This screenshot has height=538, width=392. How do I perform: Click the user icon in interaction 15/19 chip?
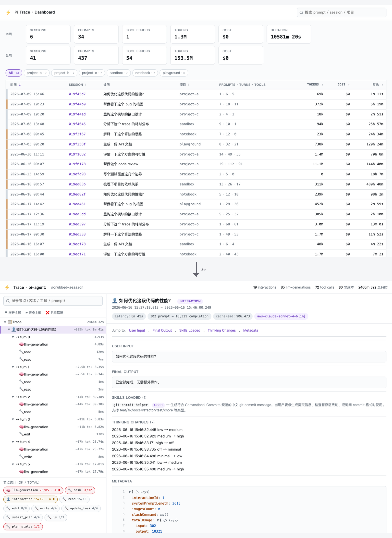9,499
